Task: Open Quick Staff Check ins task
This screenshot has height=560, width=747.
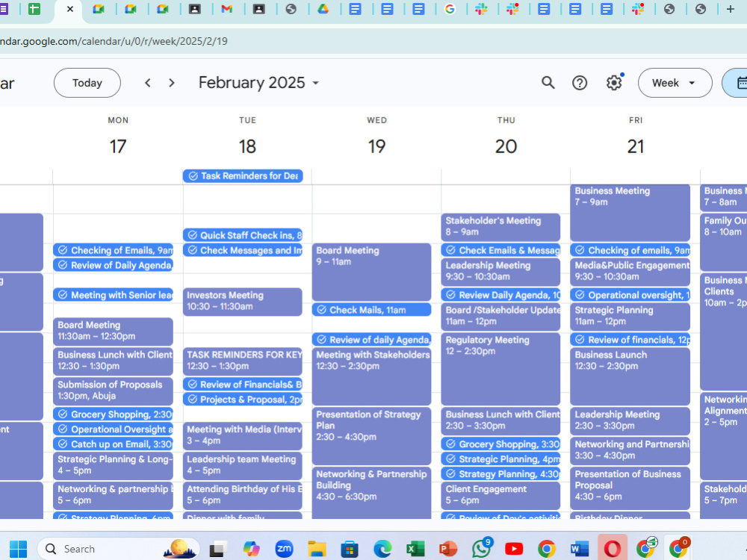Action: 243,235
